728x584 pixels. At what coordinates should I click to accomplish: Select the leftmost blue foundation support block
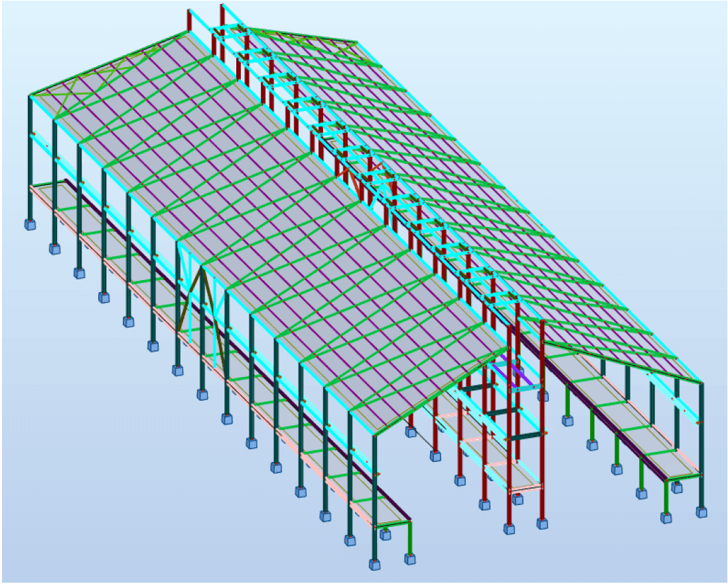pos(30,224)
